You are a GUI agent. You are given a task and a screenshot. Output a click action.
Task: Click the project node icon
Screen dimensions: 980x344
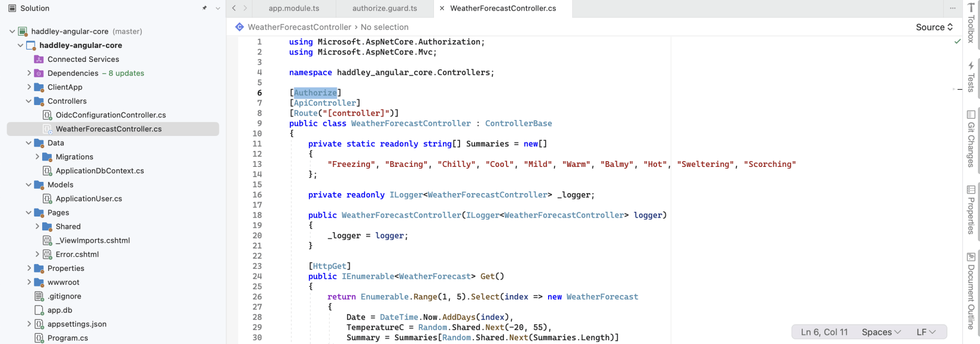point(31,45)
